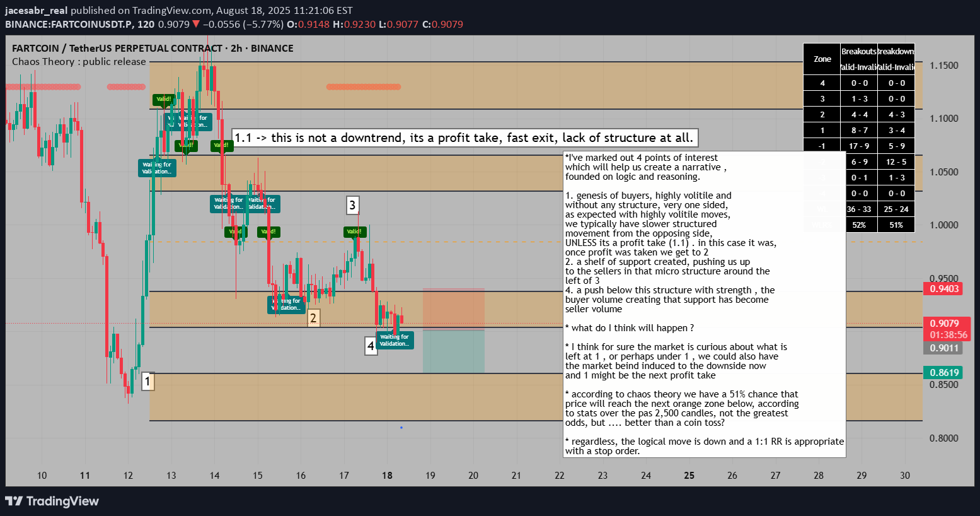
Task: Click the TradingView logo at the bottom
Action: click(x=52, y=501)
